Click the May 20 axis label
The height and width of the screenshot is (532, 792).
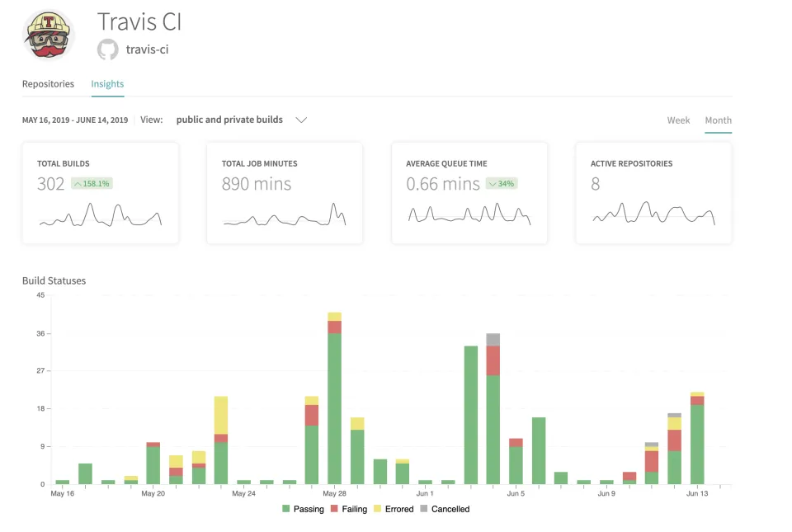point(153,493)
